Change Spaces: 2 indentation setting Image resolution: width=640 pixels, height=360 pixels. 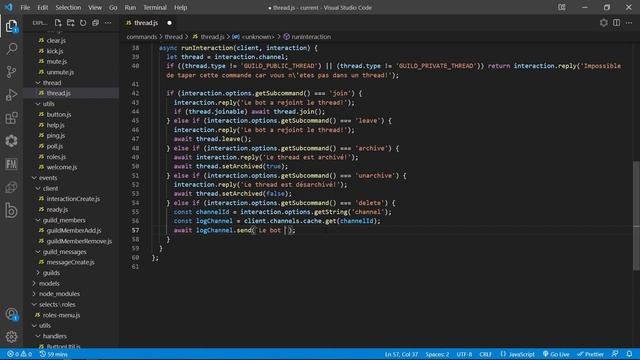coord(437,354)
